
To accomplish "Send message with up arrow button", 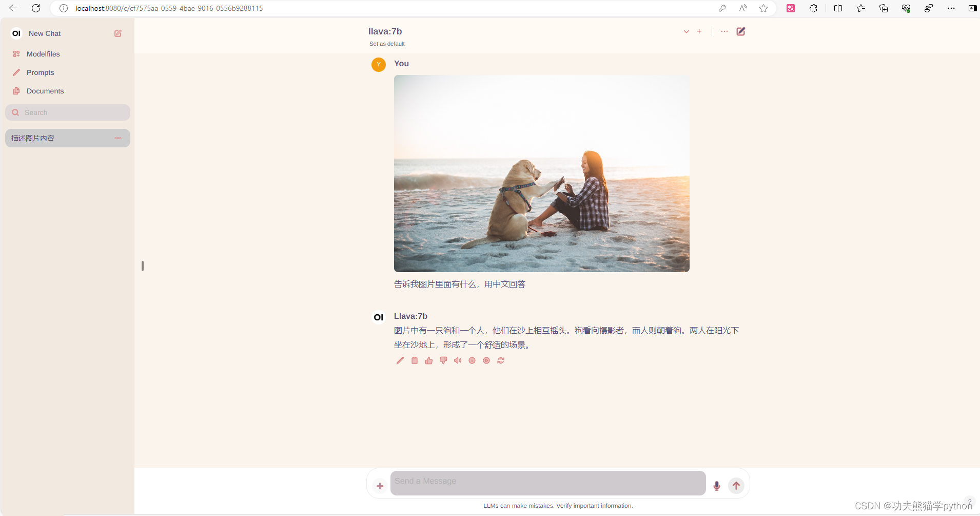I will (736, 486).
